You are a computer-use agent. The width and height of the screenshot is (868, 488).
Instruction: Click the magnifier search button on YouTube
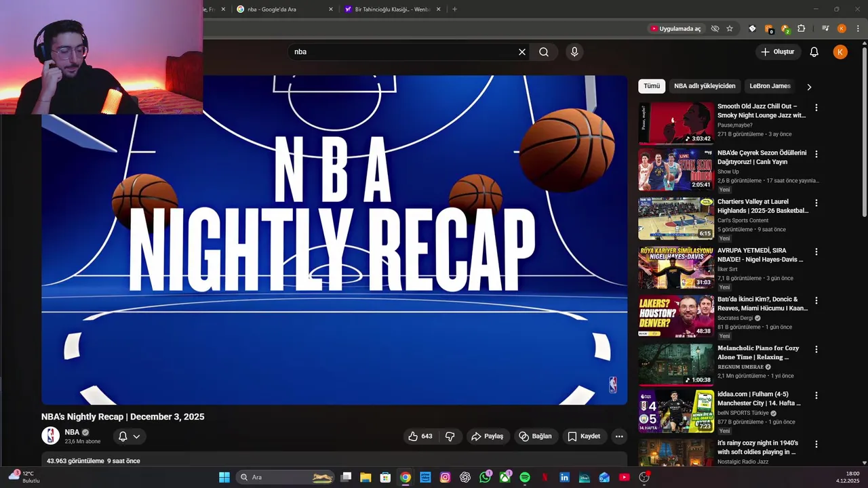click(x=544, y=52)
